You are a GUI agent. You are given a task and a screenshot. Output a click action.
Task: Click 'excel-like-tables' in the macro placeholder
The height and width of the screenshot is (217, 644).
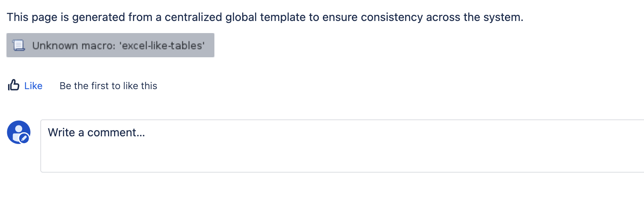[162, 46]
